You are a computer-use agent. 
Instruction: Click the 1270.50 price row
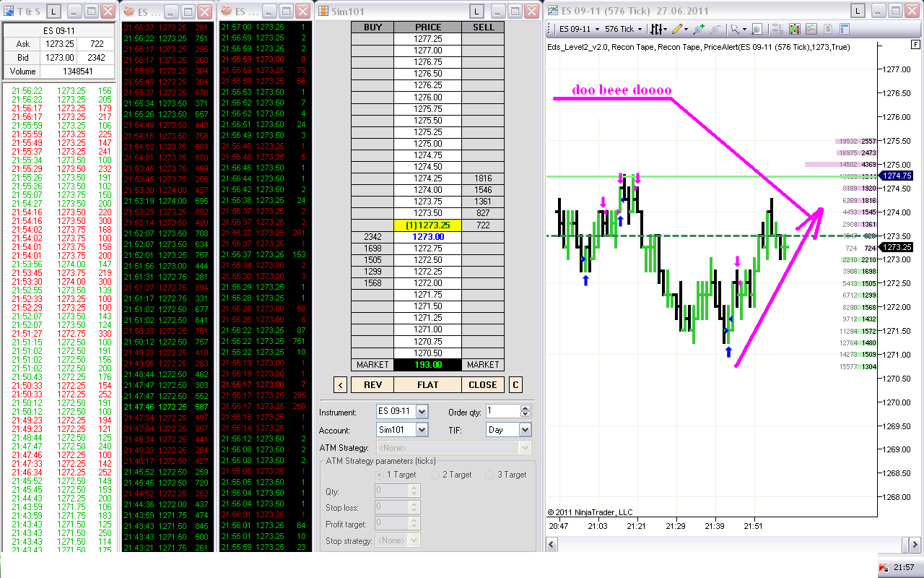428,353
